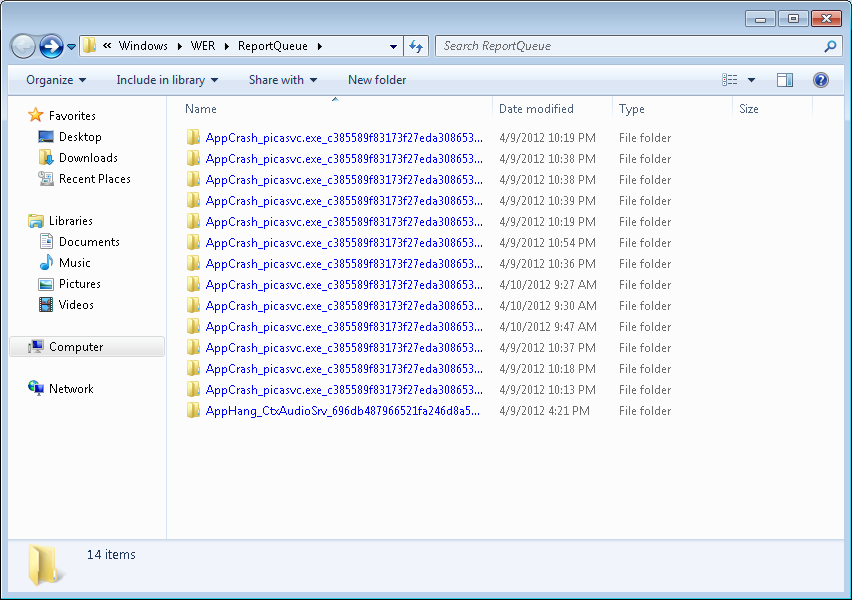Select Libraries in the navigation pane
852x600 pixels.
click(x=71, y=221)
